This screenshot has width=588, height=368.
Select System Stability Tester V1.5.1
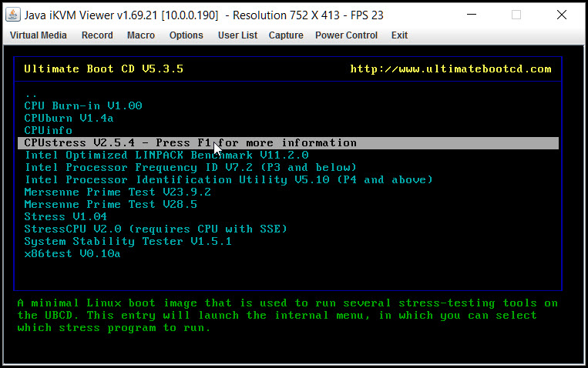[128, 241]
